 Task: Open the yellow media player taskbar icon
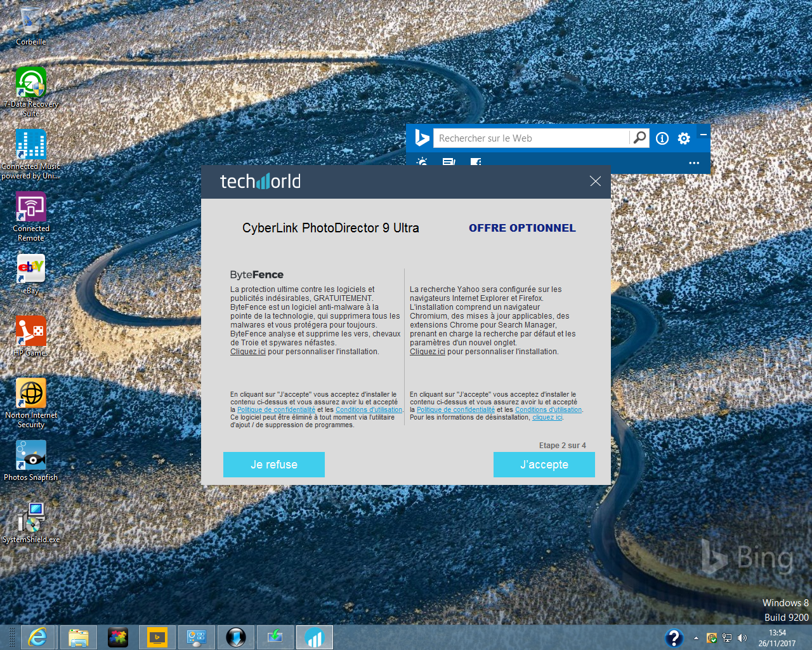click(x=157, y=637)
